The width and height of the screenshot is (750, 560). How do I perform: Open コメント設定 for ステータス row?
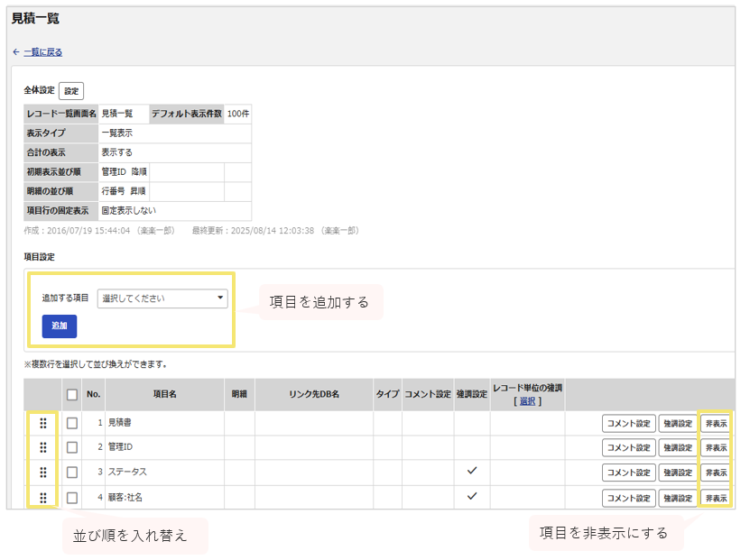click(628, 473)
